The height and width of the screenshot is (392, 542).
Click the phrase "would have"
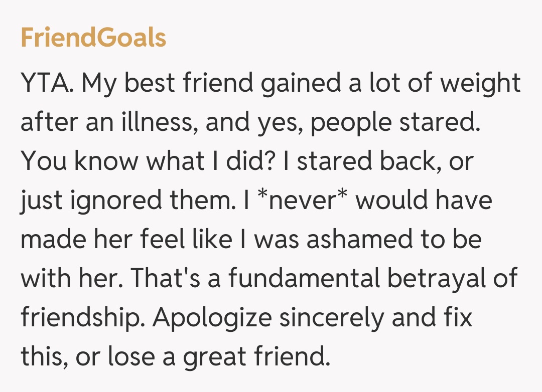(424, 201)
